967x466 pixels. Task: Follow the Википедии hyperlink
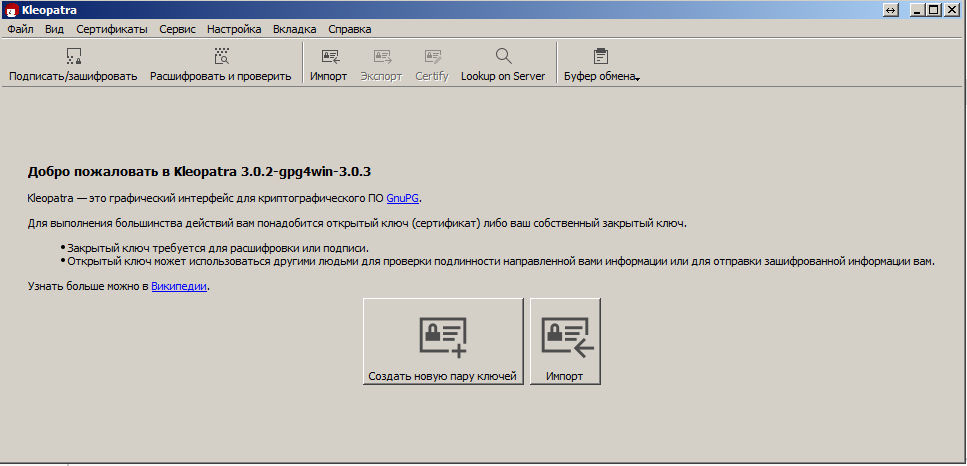point(179,286)
